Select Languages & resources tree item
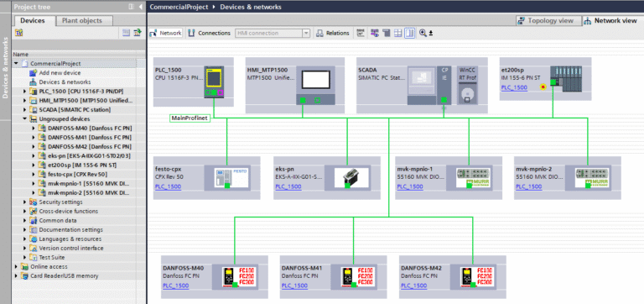Viewport: 644px width, 304px height. coord(70,239)
